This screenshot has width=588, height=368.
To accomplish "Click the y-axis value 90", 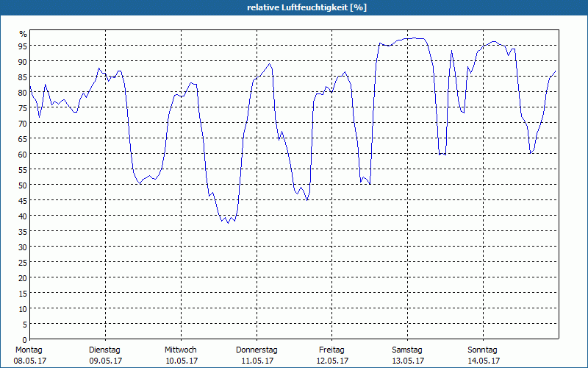I will [x=23, y=62].
